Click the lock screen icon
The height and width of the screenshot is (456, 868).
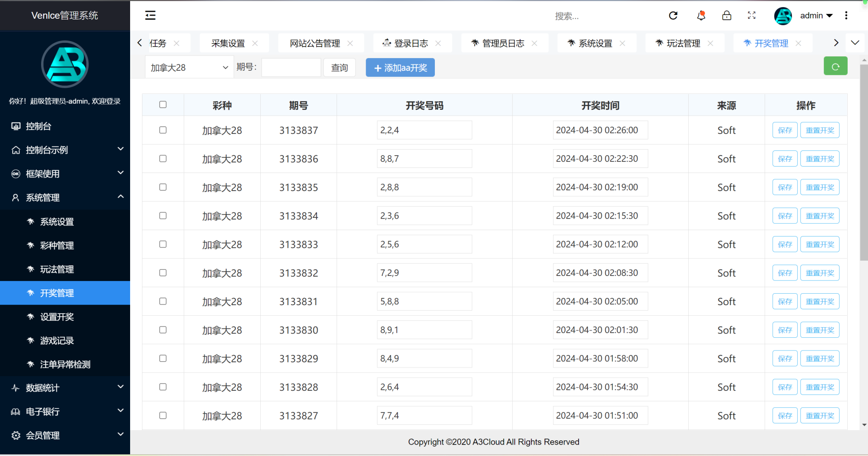726,16
